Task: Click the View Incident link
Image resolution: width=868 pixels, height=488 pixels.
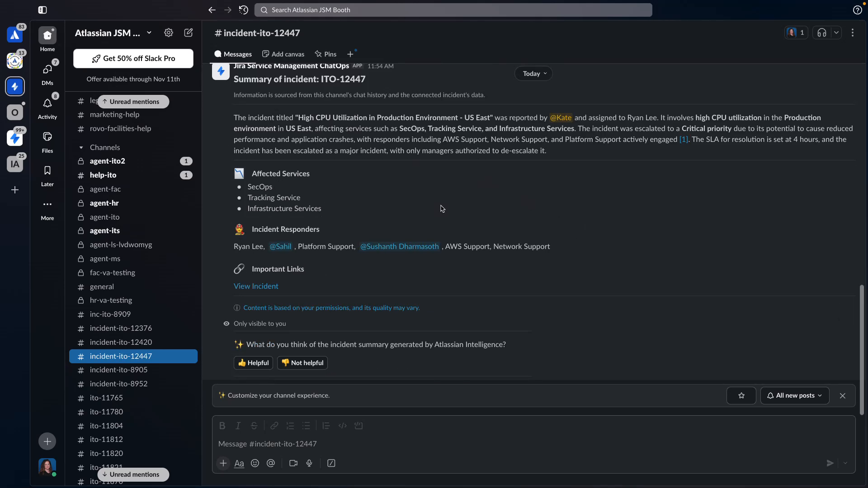Action: pos(256,286)
